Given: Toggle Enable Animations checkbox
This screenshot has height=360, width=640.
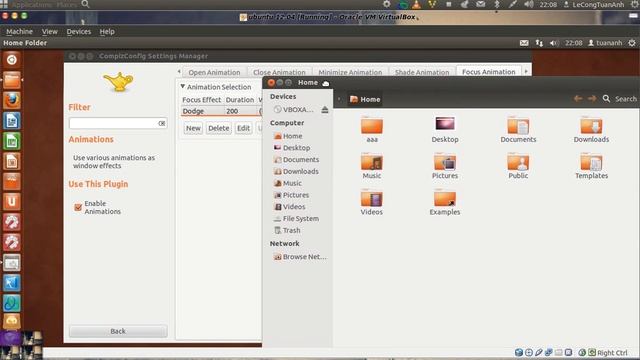Looking at the screenshot, I should (78, 207).
